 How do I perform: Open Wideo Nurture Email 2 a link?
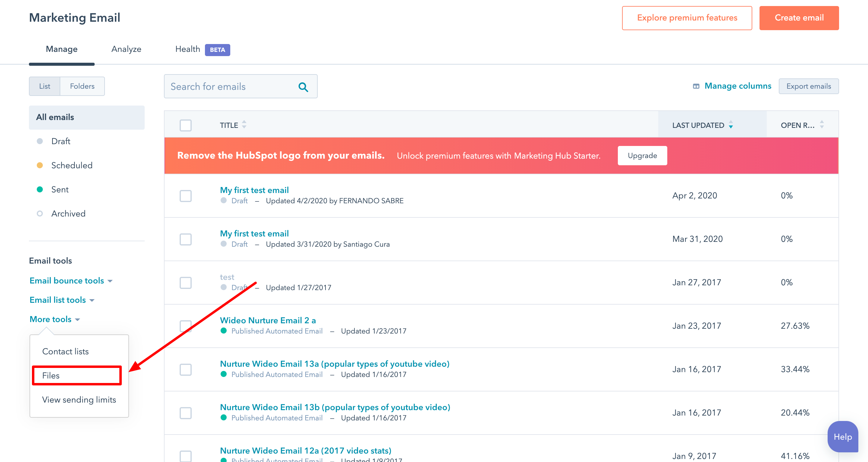268,320
